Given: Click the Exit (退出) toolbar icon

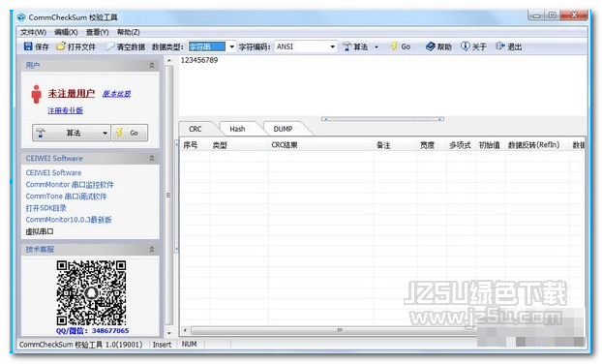Looking at the screenshot, I should (499, 46).
